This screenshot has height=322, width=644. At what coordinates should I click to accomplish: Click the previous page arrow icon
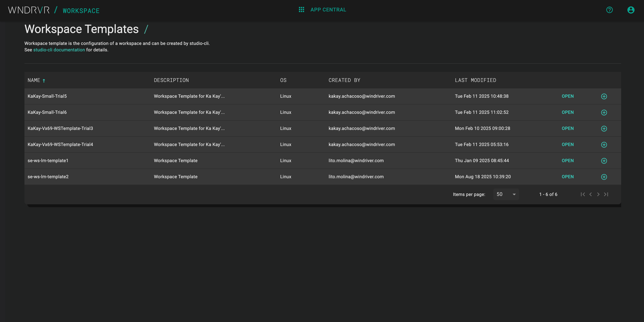click(x=591, y=194)
